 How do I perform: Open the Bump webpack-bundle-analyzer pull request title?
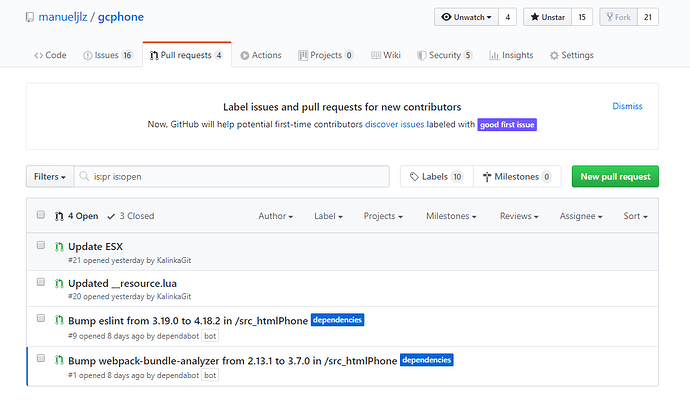click(x=232, y=360)
